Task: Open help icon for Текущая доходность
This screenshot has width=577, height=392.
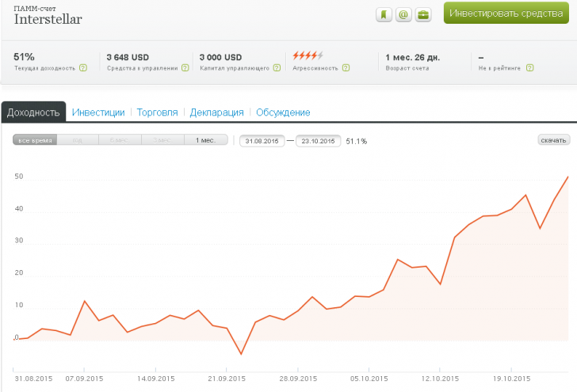Action: tap(83, 68)
